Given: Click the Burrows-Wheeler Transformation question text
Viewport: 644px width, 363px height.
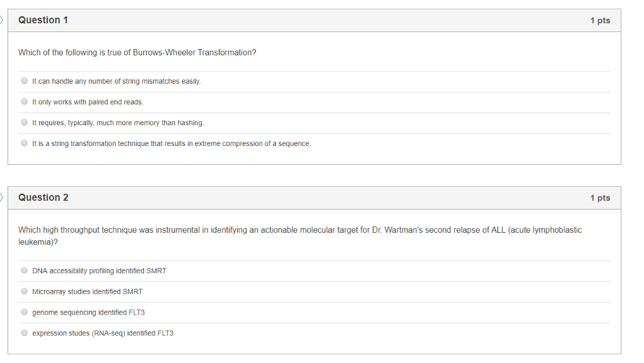Looking at the screenshot, I should coord(137,53).
